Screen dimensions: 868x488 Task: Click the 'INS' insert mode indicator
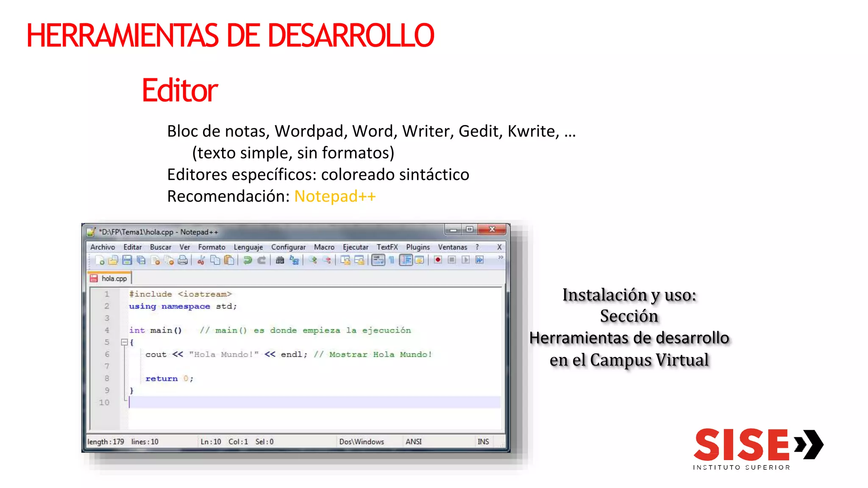click(x=483, y=442)
